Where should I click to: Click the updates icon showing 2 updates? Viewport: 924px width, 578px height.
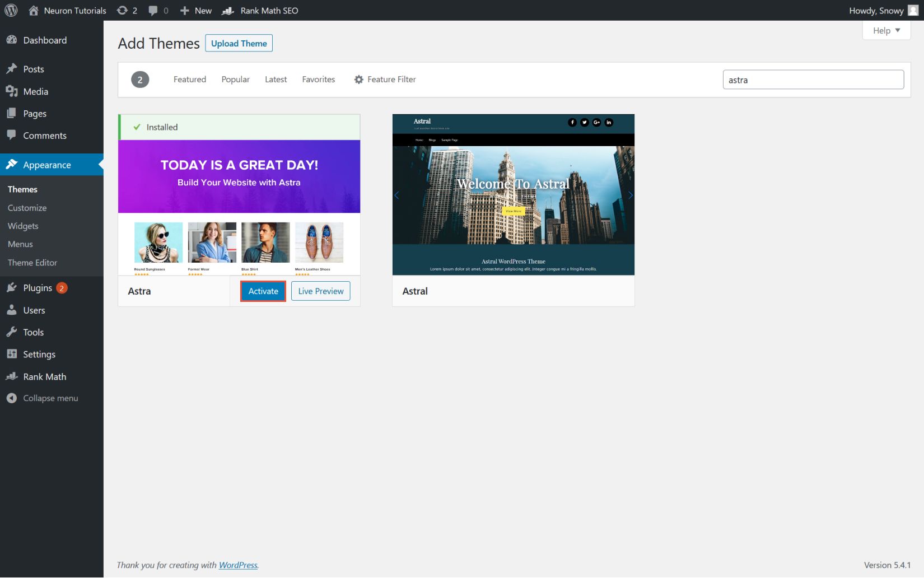[123, 10]
